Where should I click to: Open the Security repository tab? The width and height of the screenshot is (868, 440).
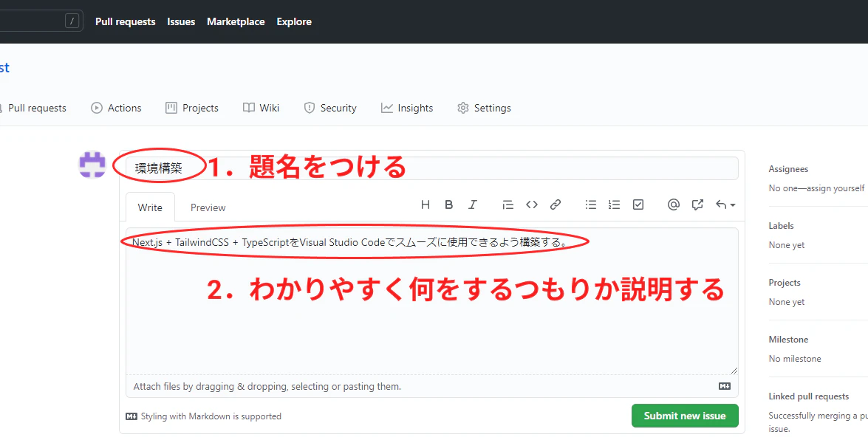[x=330, y=108]
